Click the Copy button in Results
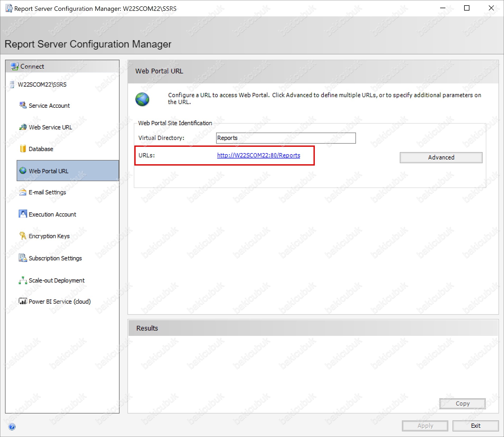Screen dimensions: 504x437 [462, 403]
